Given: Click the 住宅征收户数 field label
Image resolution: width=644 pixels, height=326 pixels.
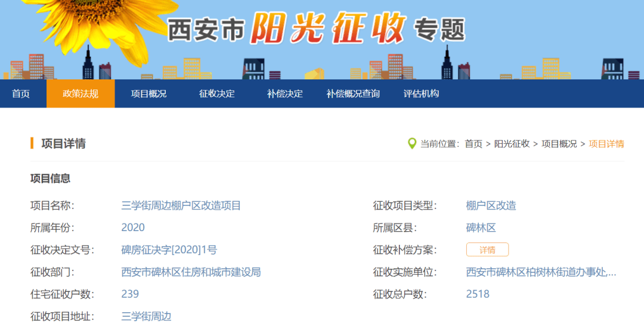Looking at the screenshot, I should click(62, 294).
